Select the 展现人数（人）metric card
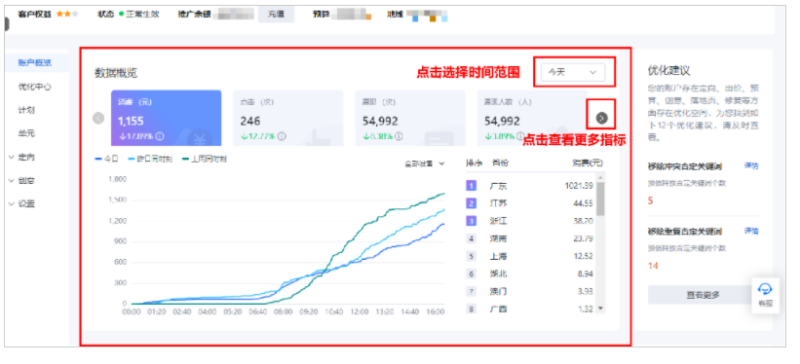The image size is (800, 364). pos(532,118)
